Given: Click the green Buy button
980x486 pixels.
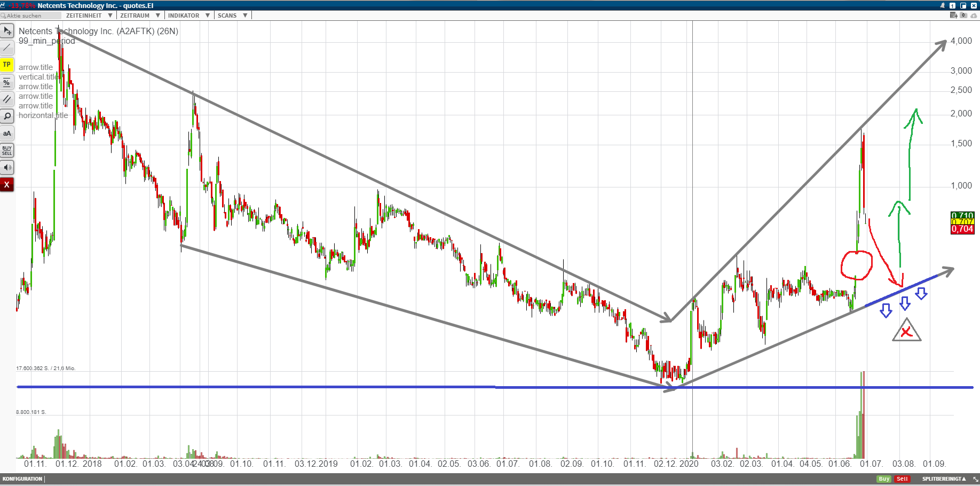Looking at the screenshot, I should tap(884, 479).
